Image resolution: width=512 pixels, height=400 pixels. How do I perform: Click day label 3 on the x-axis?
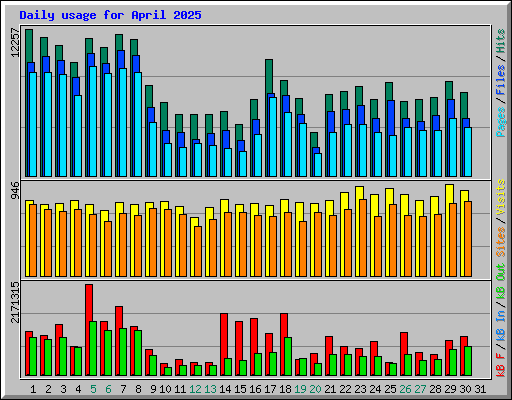pyautogui.click(x=63, y=389)
